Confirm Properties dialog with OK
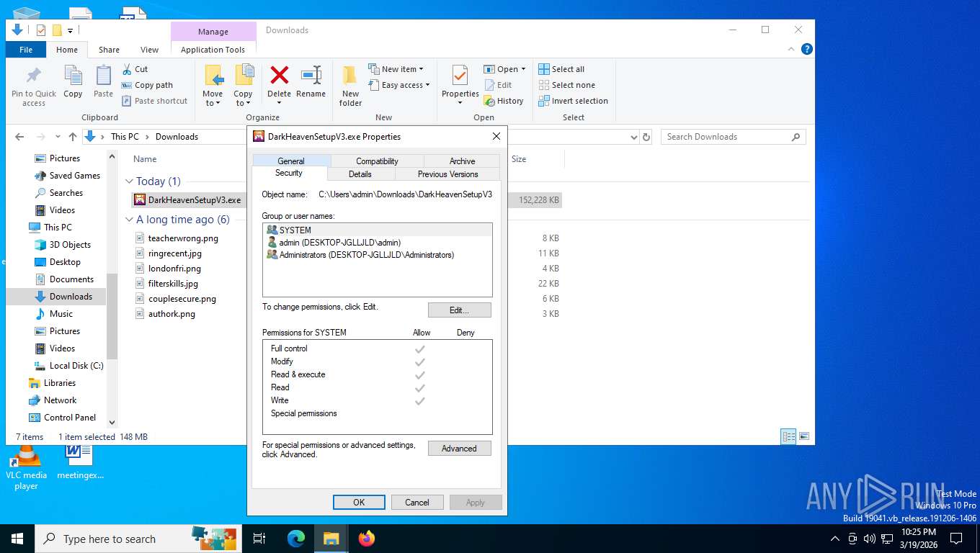The image size is (980, 553). (359, 503)
